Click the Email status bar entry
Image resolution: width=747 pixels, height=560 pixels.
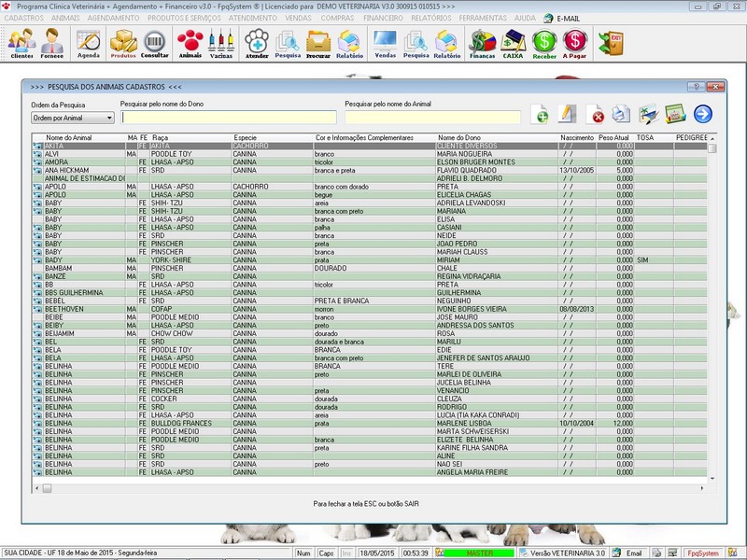coord(628,553)
